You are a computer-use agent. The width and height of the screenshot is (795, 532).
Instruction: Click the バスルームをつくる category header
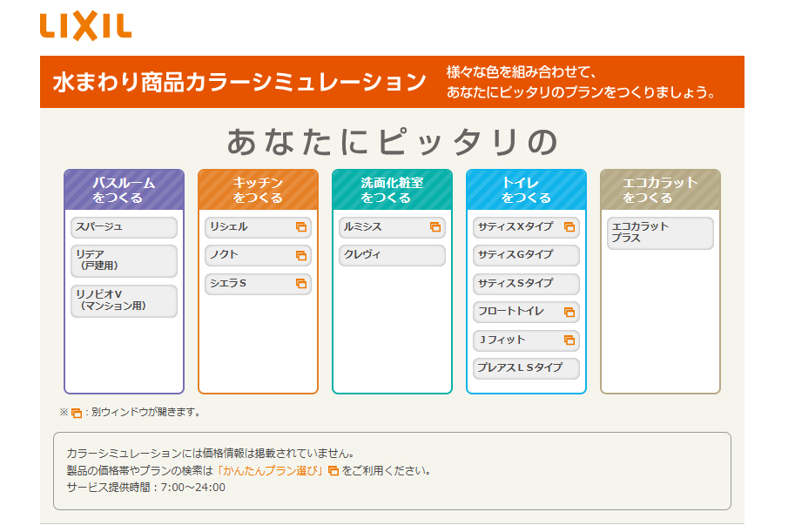(125, 190)
